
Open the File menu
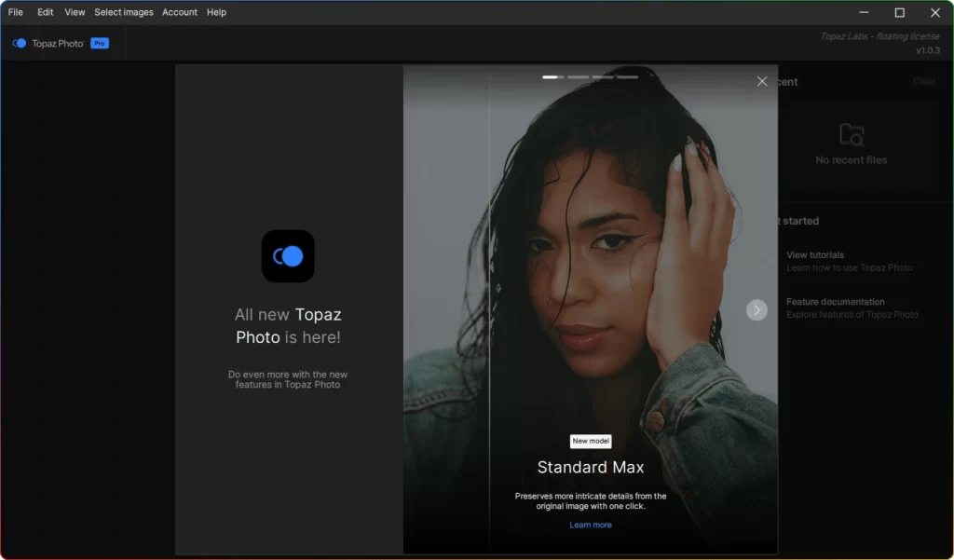coord(16,12)
